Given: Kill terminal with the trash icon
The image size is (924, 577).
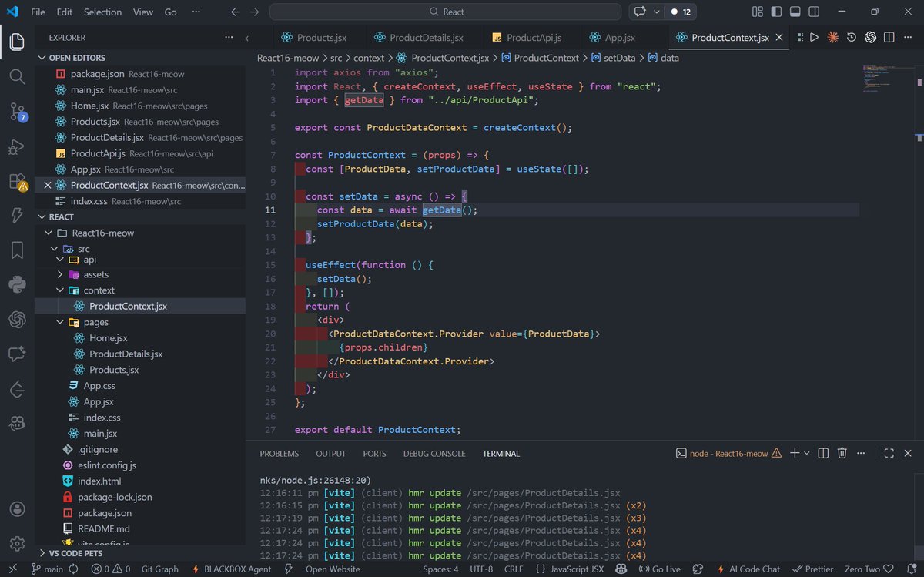Looking at the screenshot, I should click(842, 453).
